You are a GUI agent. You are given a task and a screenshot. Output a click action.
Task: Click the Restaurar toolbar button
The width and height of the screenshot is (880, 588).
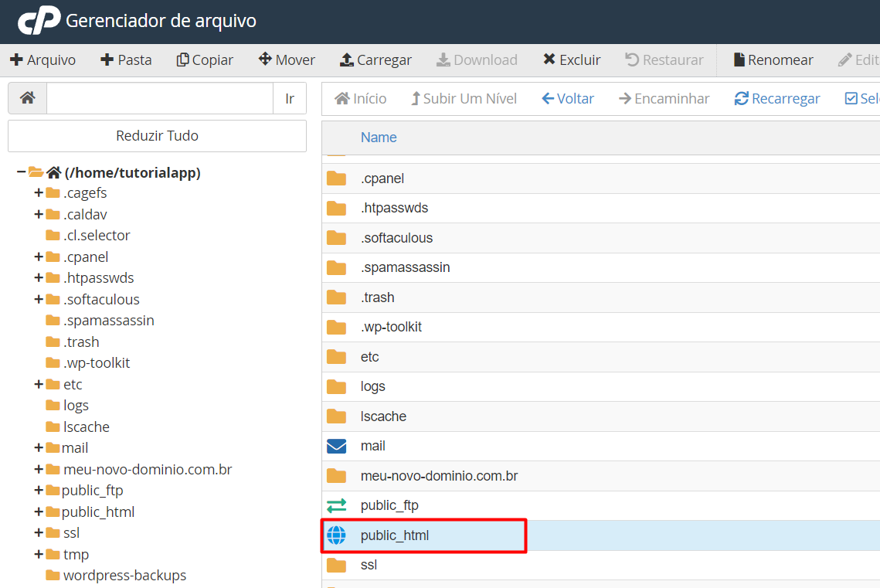664,60
